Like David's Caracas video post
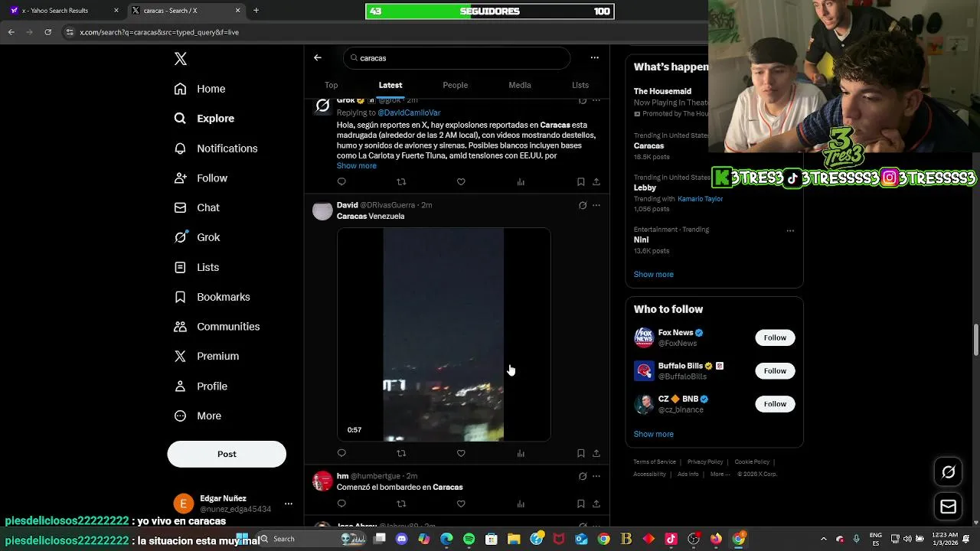This screenshot has width=980, height=551. (x=461, y=454)
